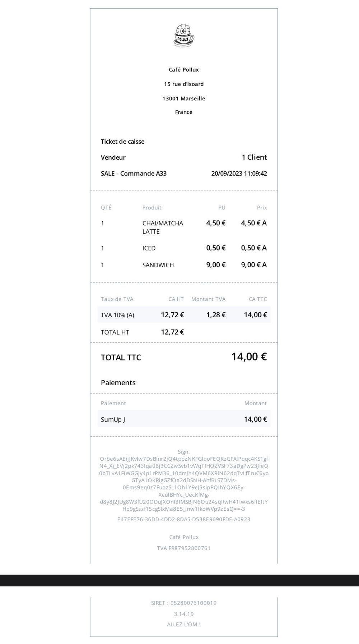The width and height of the screenshot is (359, 644).
Task: Click the TVA 10% (A) row label
Action: 117,315
